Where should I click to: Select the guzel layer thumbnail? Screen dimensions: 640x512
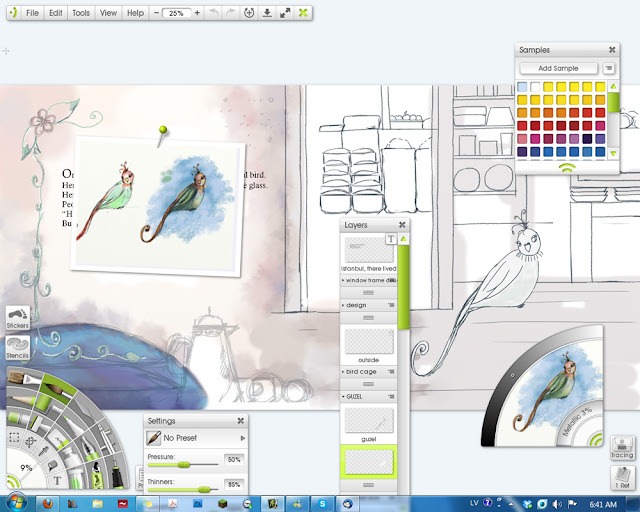(x=369, y=421)
